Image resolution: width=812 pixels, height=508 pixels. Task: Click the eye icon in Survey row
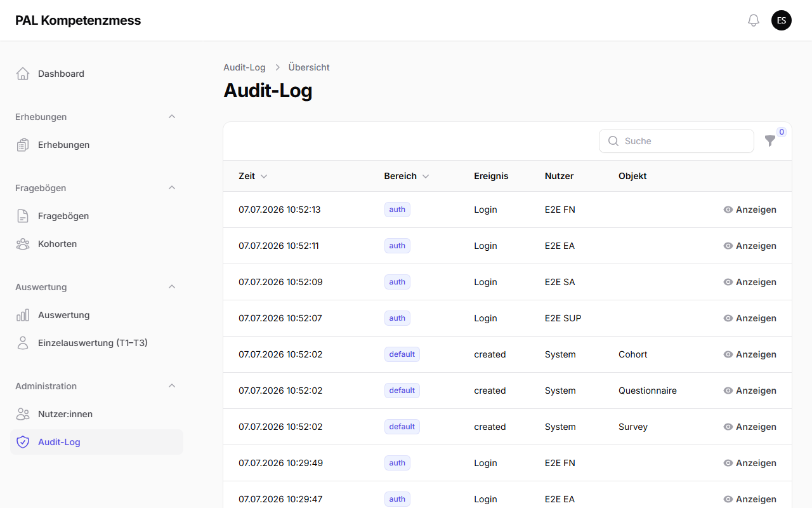(x=728, y=427)
